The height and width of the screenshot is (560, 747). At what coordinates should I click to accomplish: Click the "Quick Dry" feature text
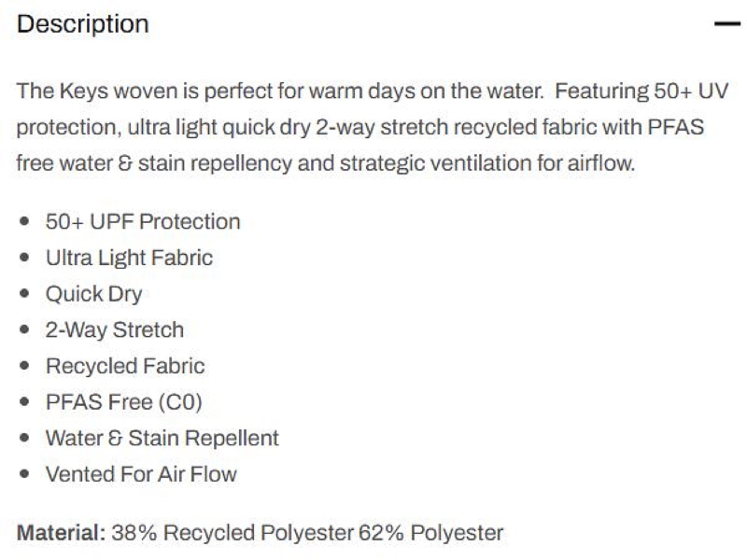coord(94,294)
